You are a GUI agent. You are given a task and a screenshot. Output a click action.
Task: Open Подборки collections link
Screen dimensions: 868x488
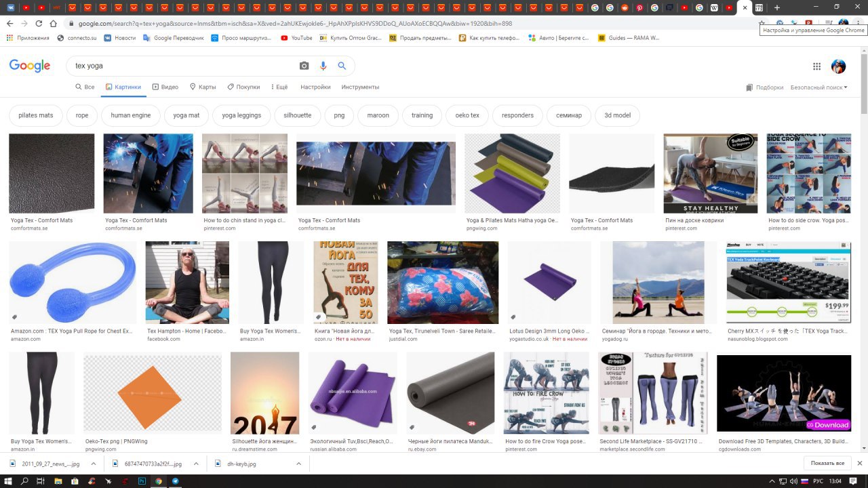click(765, 87)
